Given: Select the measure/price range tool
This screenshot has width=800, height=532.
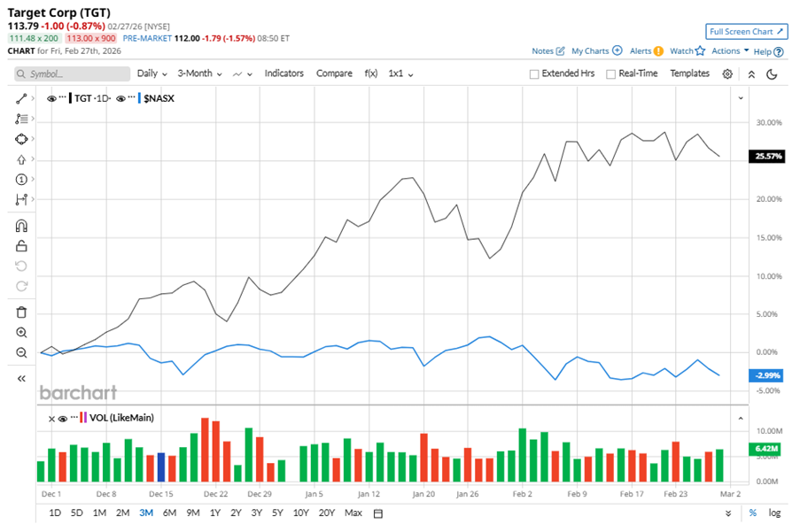Looking at the screenshot, I should pyautogui.click(x=21, y=199).
